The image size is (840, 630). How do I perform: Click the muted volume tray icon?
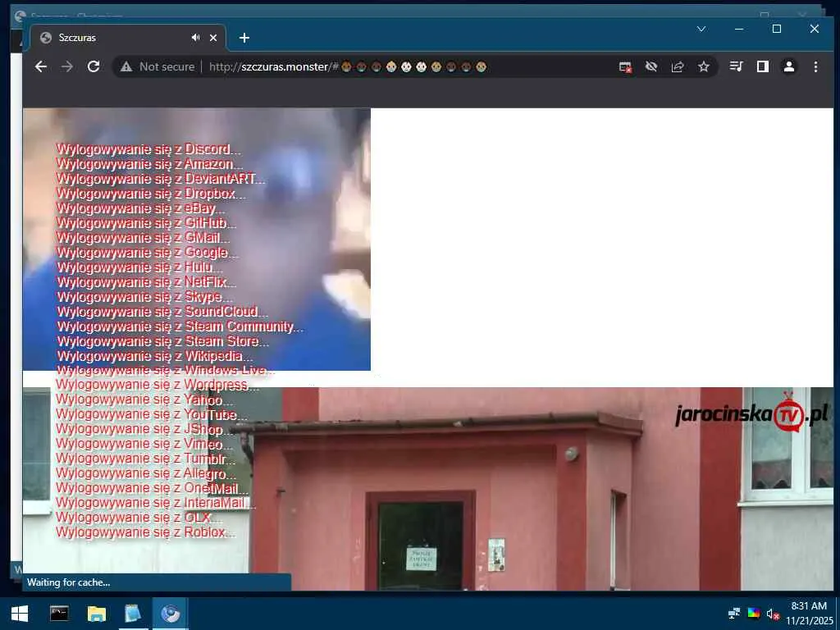[x=773, y=613]
